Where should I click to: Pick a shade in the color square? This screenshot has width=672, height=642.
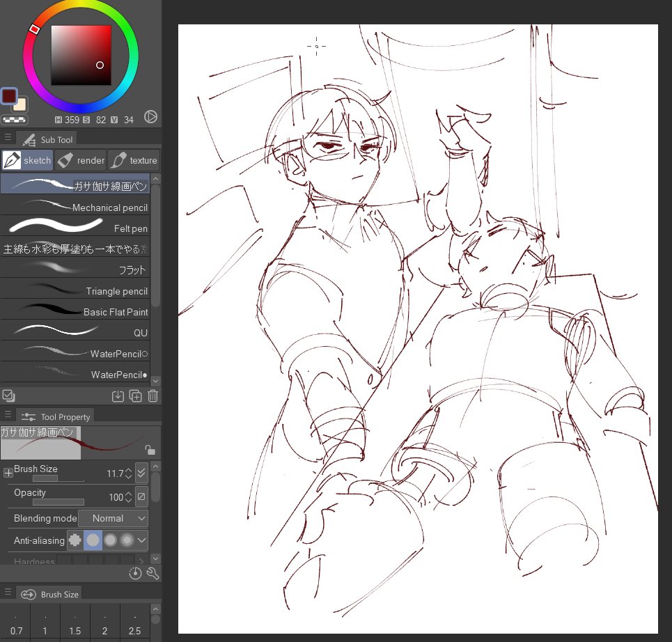[x=81, y=55]
